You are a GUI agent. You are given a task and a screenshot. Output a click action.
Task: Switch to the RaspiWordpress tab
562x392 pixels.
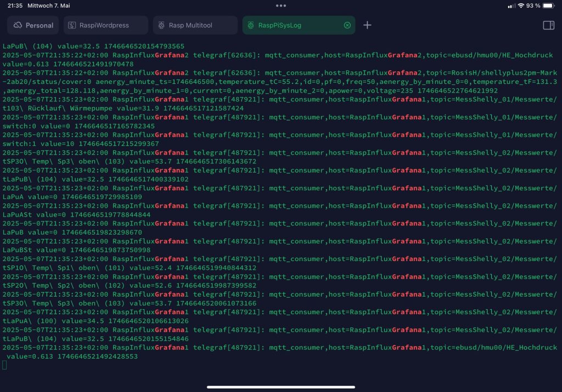106,25
